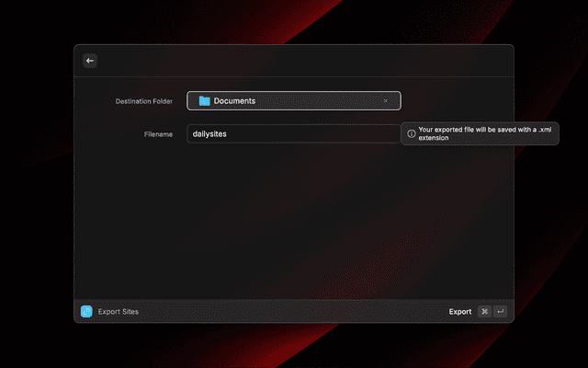
Task: Click empty space right of dailysites text
Action: (x=312, y=134)
